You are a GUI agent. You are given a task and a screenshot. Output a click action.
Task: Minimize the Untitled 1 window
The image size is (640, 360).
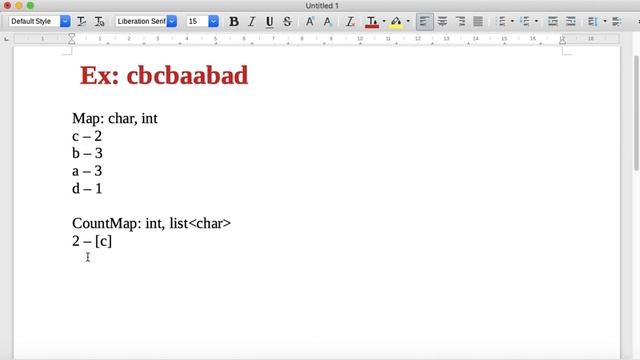(x=19, y=6)
